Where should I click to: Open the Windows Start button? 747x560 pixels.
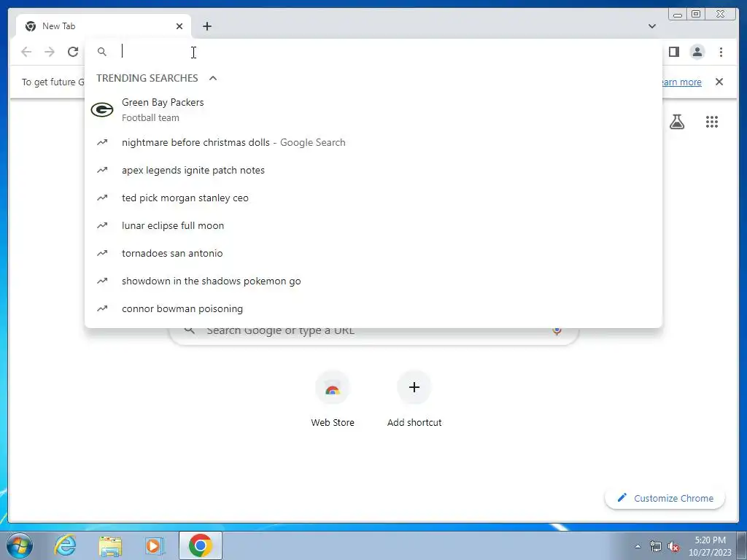[x=20, y=545]
